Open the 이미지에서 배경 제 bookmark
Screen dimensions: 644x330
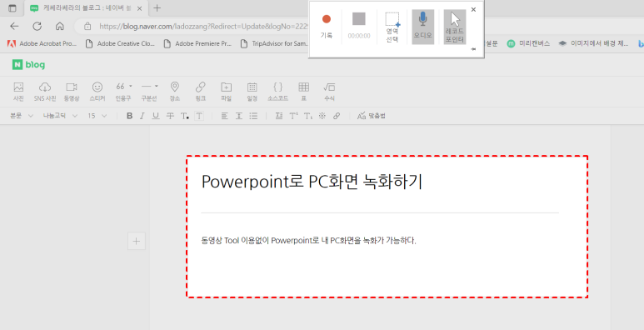tap(594, 43)
